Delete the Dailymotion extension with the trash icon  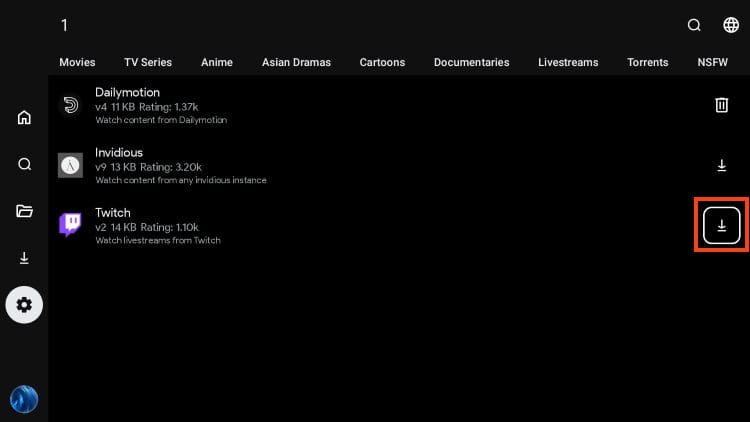[x=722, y=105]
